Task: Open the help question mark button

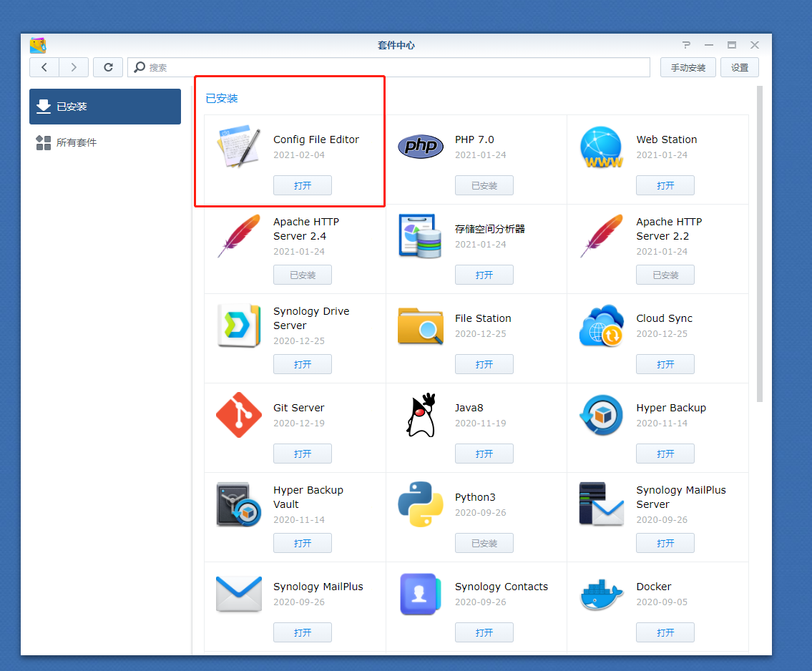Action: tap(686, 45)
